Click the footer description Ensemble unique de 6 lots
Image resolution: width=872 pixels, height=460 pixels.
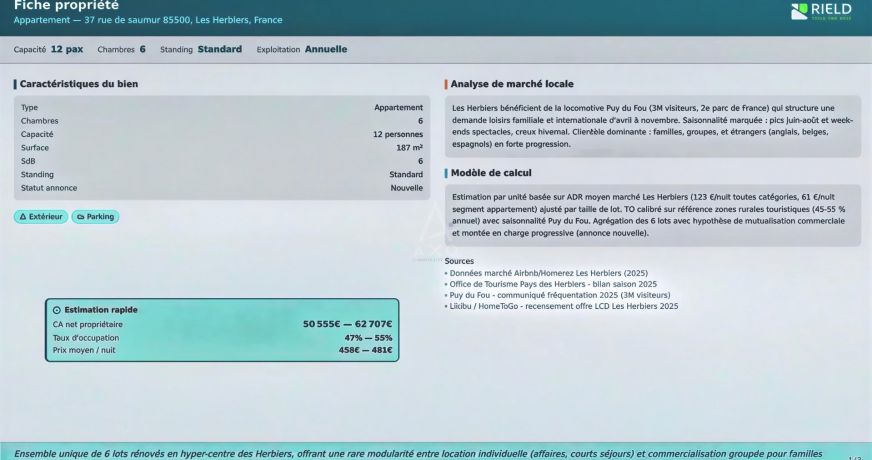coord(418,454)
